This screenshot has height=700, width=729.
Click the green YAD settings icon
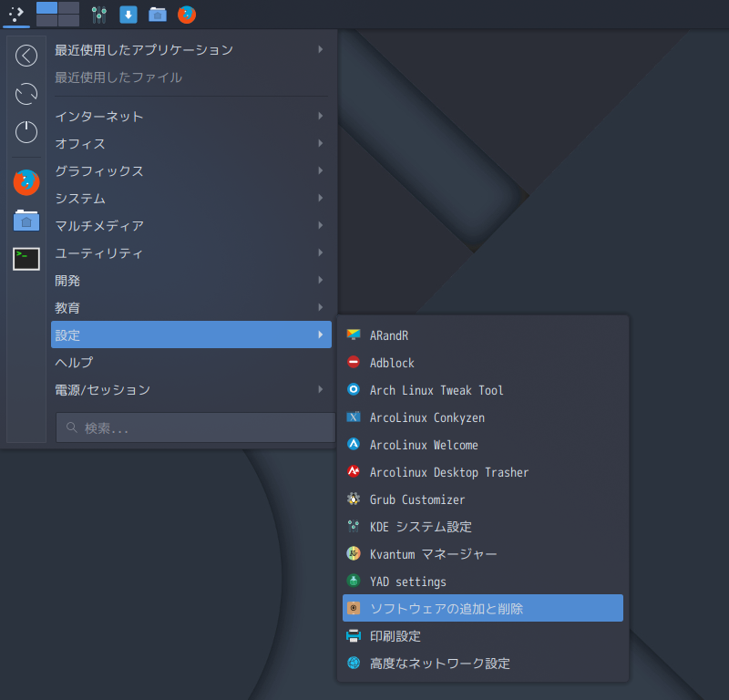coord(354,581)
